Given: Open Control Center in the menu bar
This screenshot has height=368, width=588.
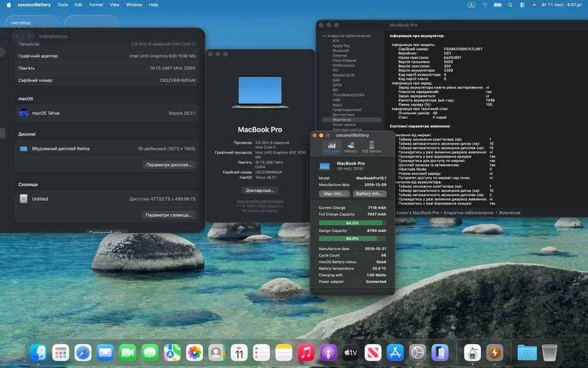Looking at the screenshot, I should pyautogui.click(x=522, y=5).
